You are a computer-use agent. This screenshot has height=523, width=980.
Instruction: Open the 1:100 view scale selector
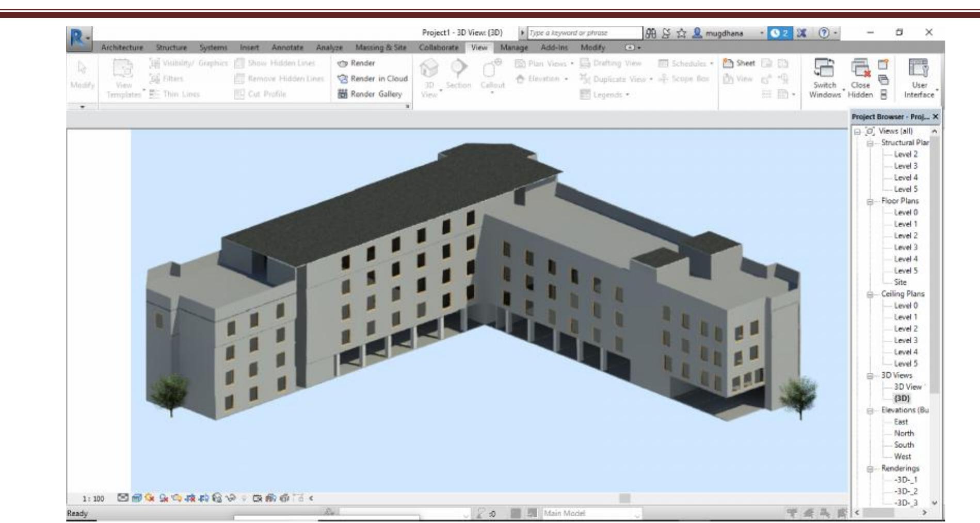click(93, 499)
